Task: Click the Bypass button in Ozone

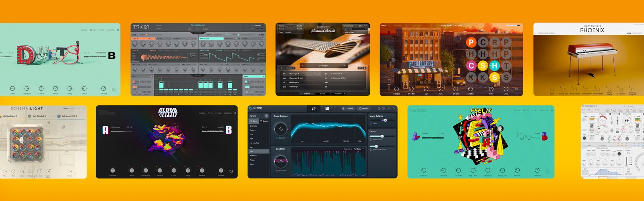Action: pos(349,109)
